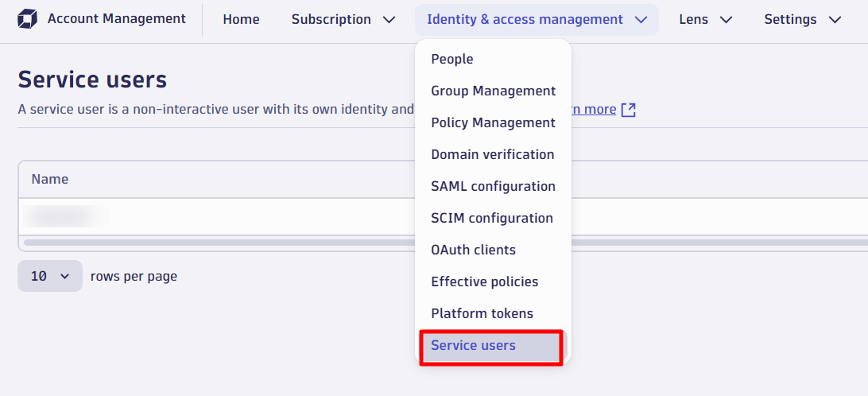The width and height of the screenshot is (868, 396).
Task: Select Service users menu entry
Action: pos(473,345)
